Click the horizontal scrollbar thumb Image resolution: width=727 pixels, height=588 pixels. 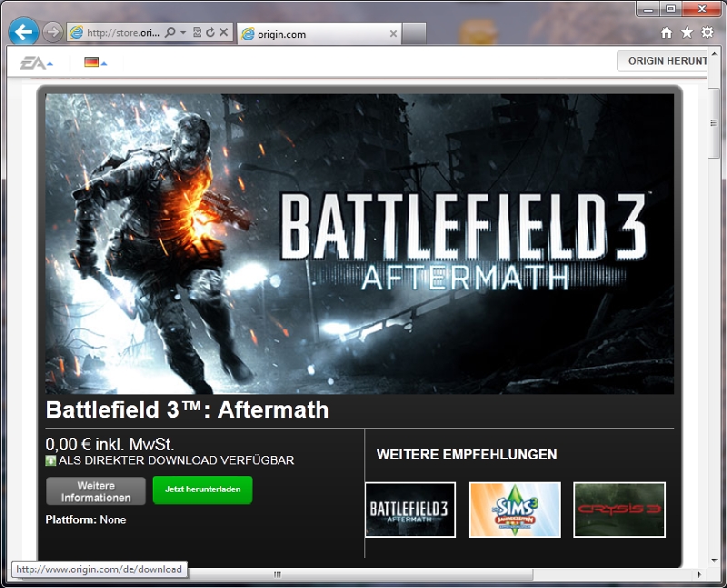point(277,574)
